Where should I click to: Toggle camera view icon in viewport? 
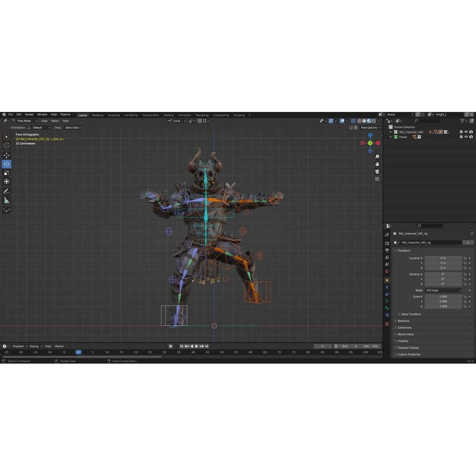(377, 171)
